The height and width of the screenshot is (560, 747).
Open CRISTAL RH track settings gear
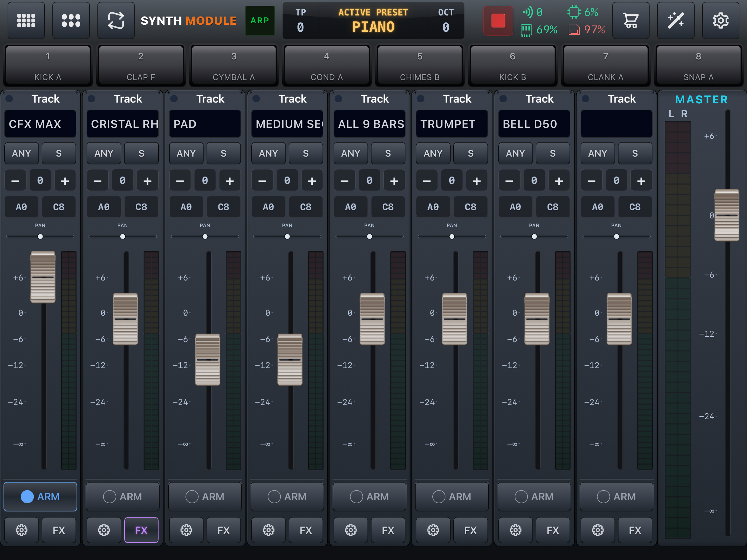[x=104, y=530]
